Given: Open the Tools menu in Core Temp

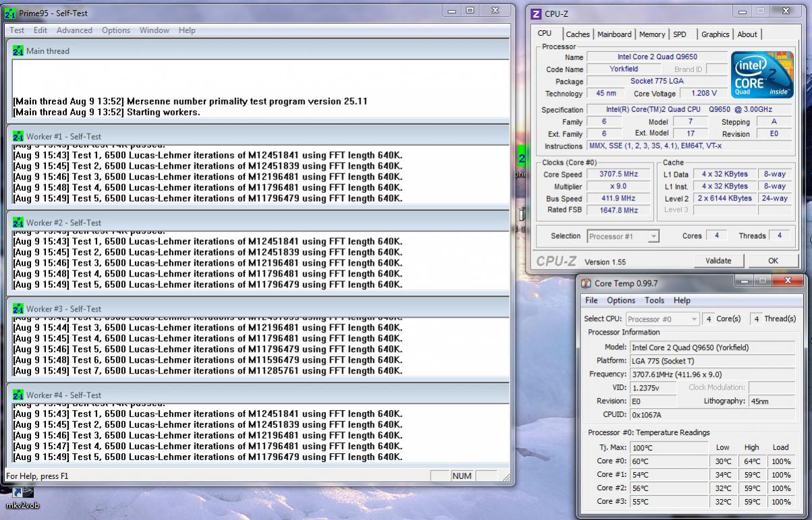Looking at the screenshot, I should pyautogui.click(x=655, y=301).
